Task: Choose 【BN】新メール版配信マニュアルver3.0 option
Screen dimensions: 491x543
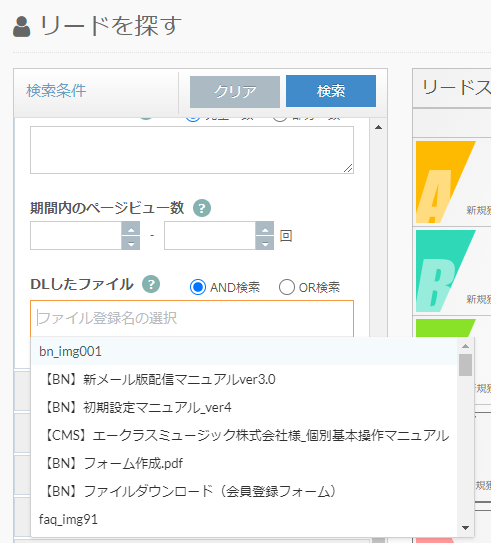Action: click(x=244, y=380)
